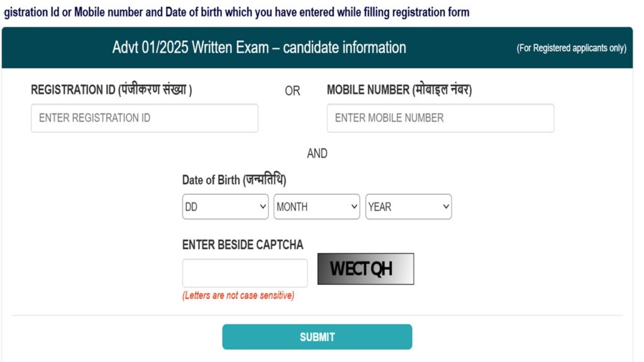Click the Date of Birth label

pyautogui.click(x=233, y=180)
